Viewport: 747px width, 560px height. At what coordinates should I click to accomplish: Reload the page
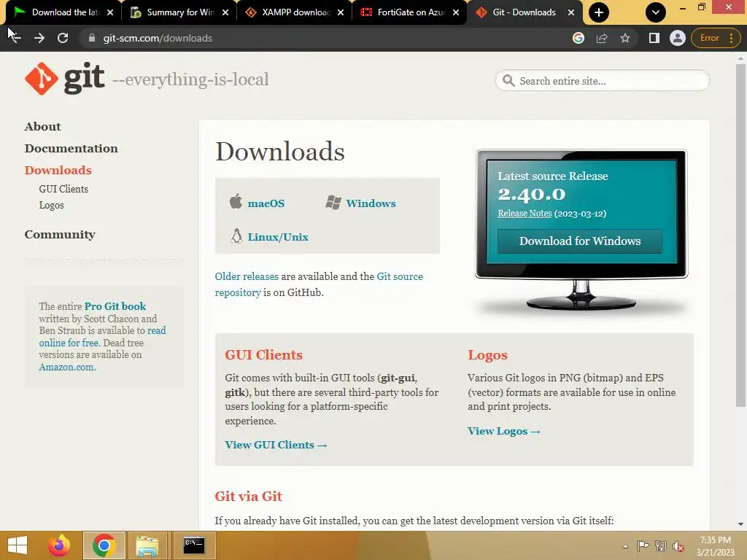(x=63, y=38)
